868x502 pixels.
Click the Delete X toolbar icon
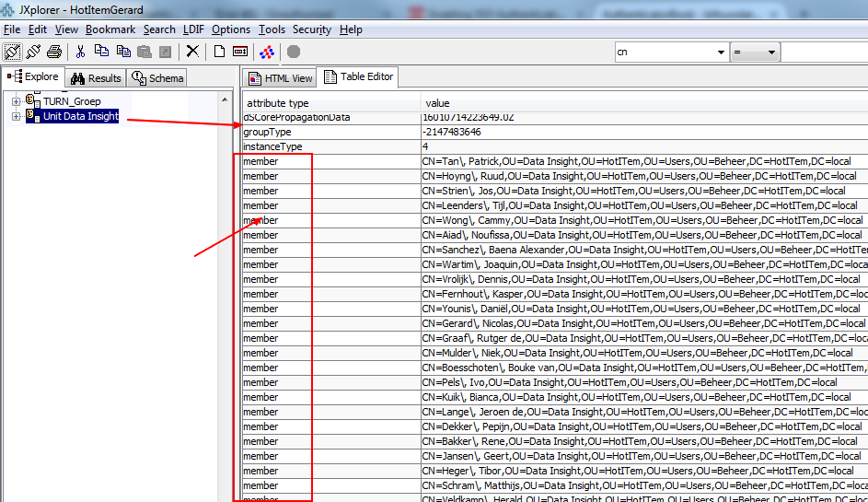click(x=192, y=52)
